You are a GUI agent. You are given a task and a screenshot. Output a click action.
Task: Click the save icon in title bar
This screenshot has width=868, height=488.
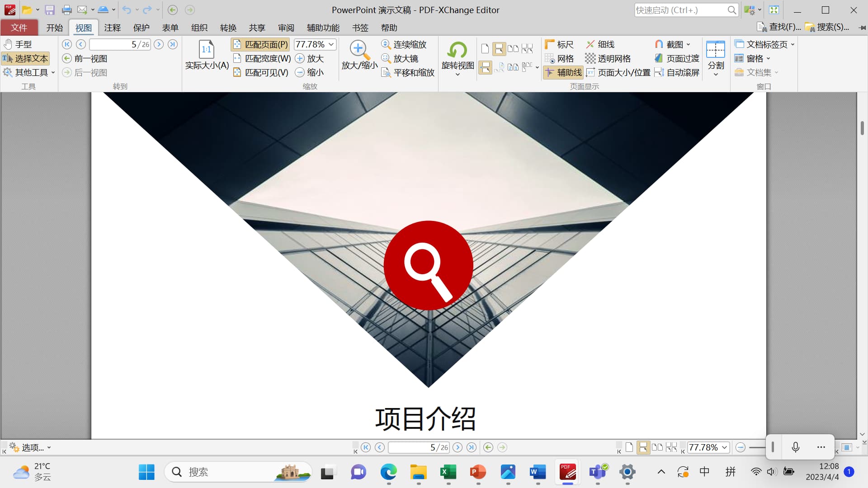[x=50, y=10]
